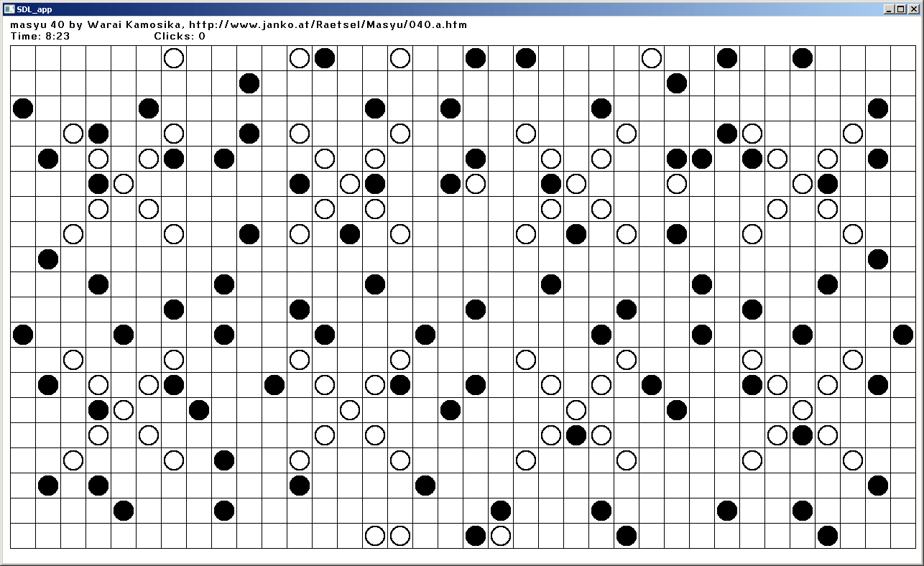Close the SDL_app window
The width and height of the screenshot is (924, 566).
tap(913, 9)
